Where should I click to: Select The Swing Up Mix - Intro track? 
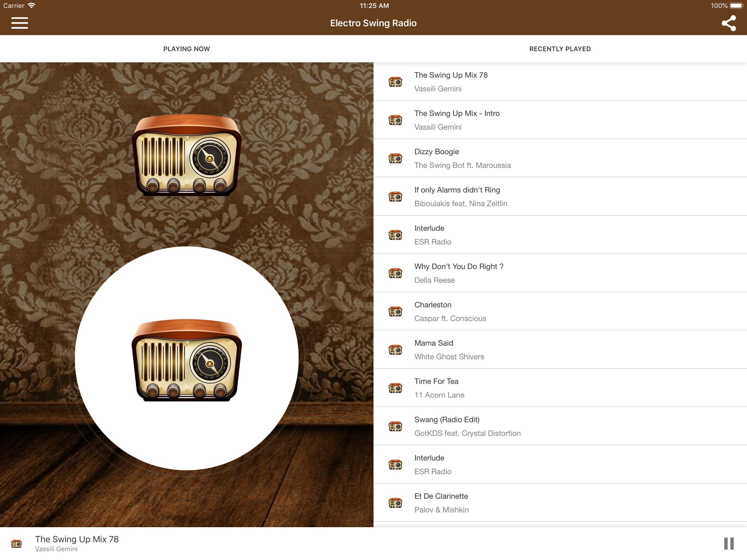(457, 113)
